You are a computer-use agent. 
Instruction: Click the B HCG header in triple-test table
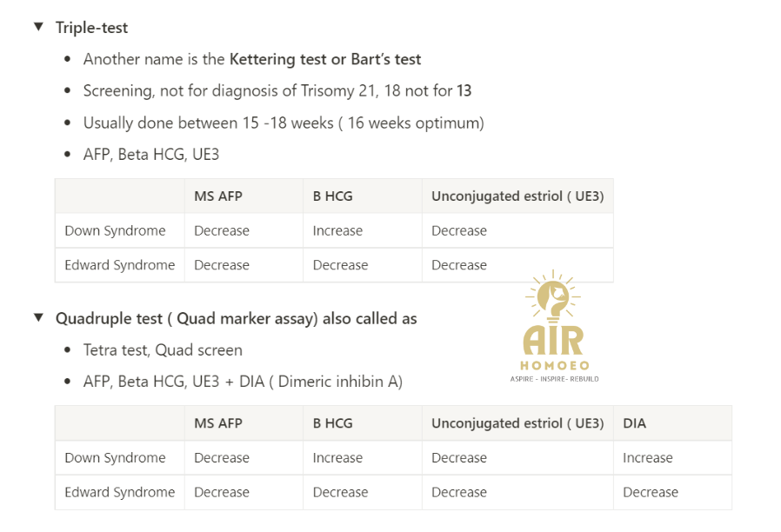point(333,196)
